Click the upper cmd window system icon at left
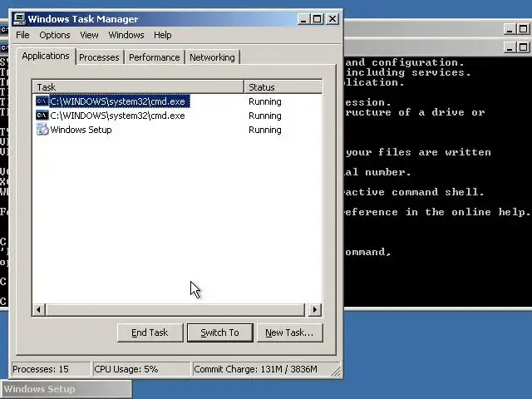This screenshot has height=399, width=532. 4,30
